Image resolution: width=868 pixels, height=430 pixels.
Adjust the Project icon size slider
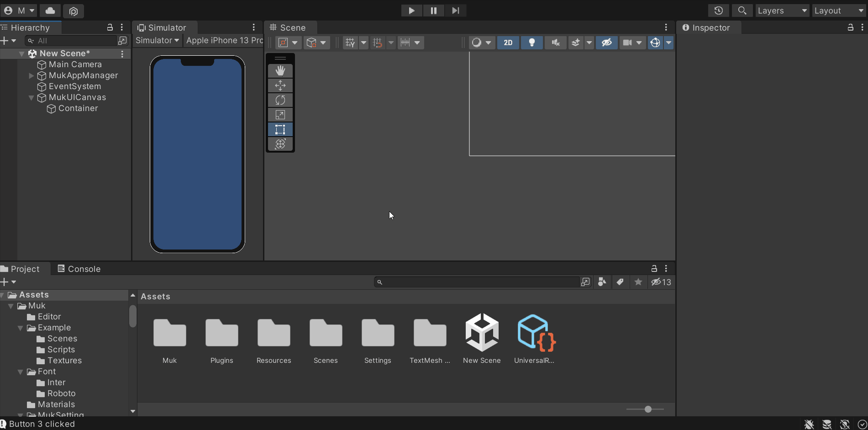pos(645,409)
